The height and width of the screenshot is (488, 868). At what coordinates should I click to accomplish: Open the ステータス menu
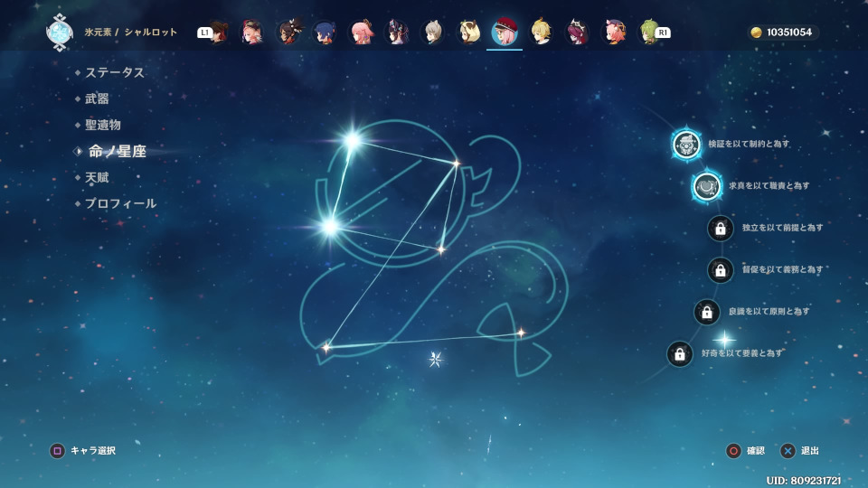[x=115, y=72]
